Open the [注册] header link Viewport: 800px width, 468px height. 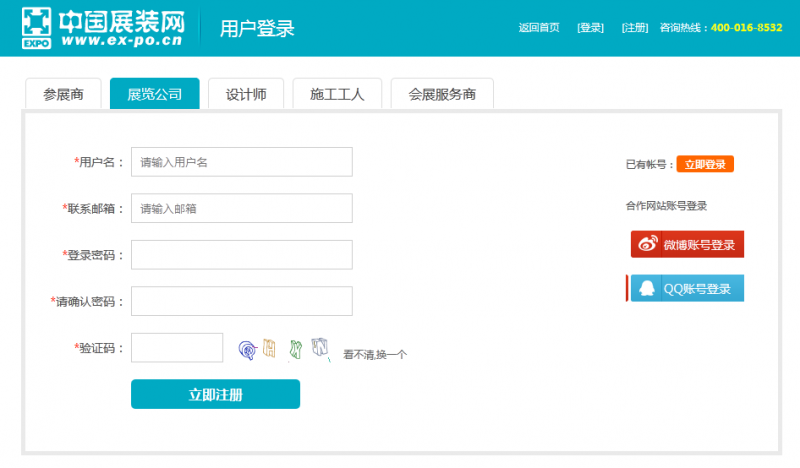635,28
